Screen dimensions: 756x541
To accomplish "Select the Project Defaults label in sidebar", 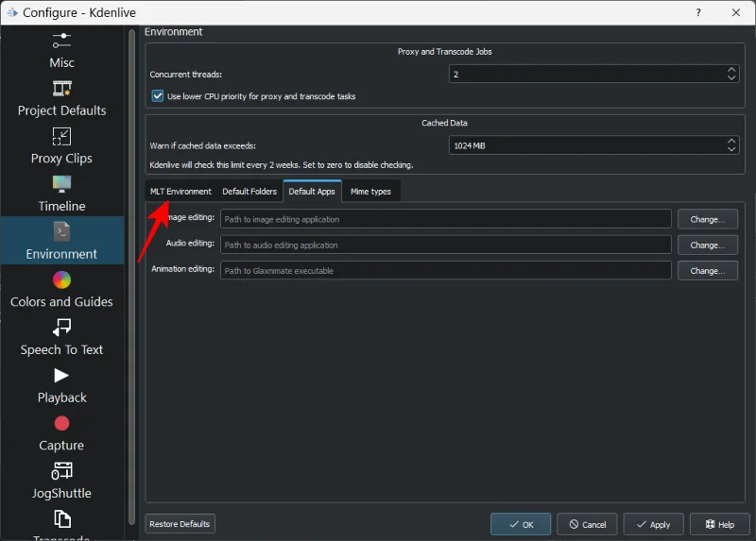I will coord(61,110).
